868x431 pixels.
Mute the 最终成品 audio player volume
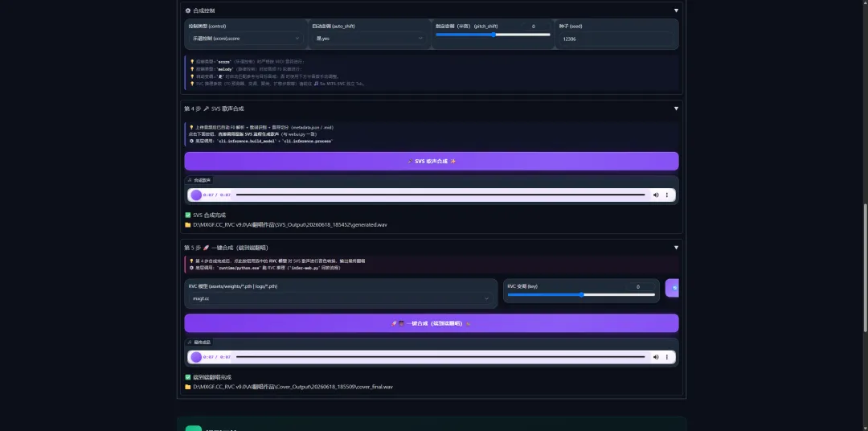pyautogui.click(x=656, y=357)
